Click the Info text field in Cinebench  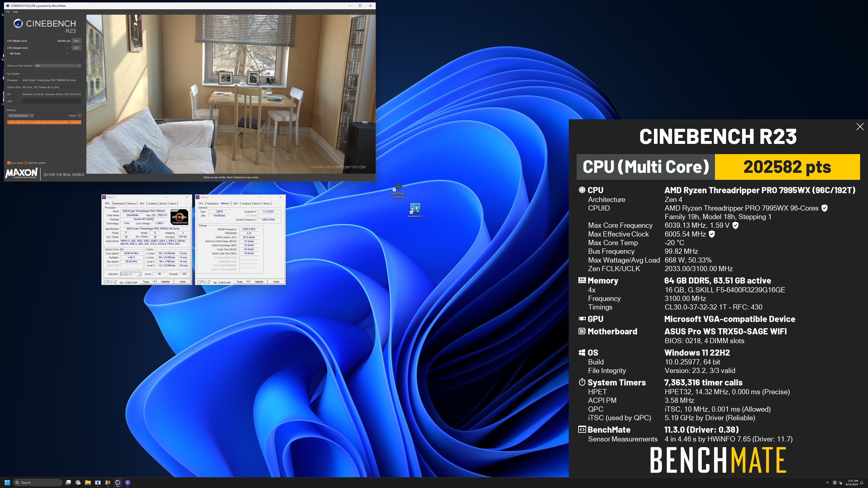pyautogui.click(x=52, y=101)
